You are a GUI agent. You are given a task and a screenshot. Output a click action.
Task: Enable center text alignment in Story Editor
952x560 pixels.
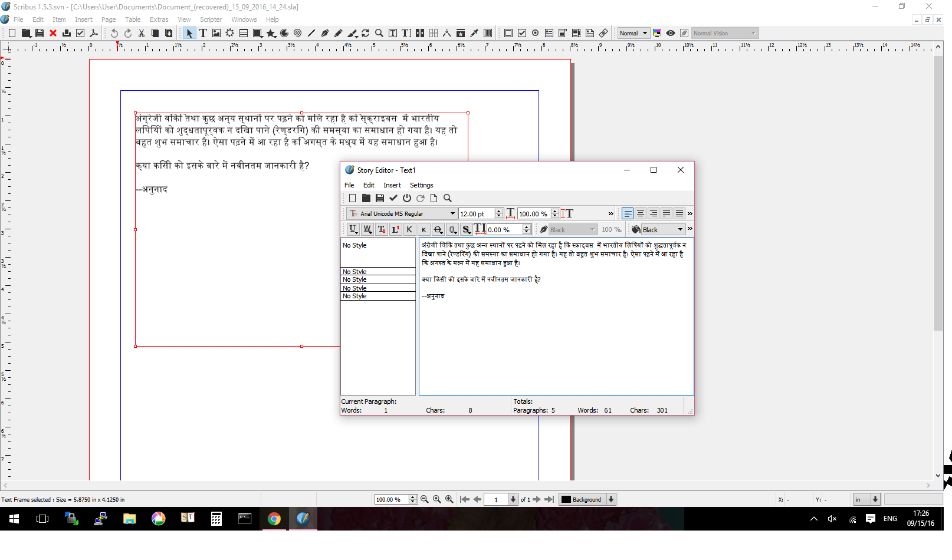click(x=641, y=213)
